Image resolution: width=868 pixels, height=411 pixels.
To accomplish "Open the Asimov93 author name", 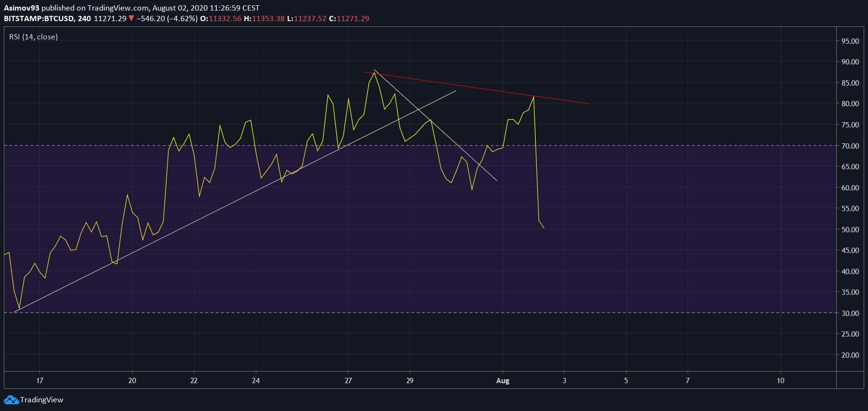I will (22, 8).
